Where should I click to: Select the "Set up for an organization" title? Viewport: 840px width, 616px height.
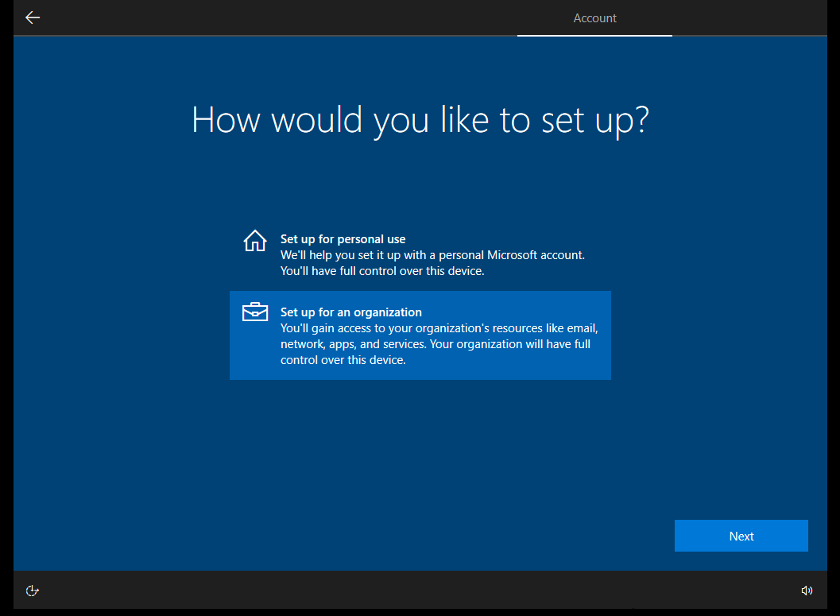[350, 312]
